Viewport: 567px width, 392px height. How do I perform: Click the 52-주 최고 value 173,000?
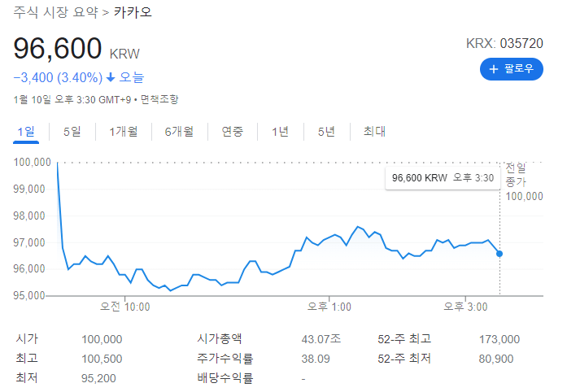[499, 339]
